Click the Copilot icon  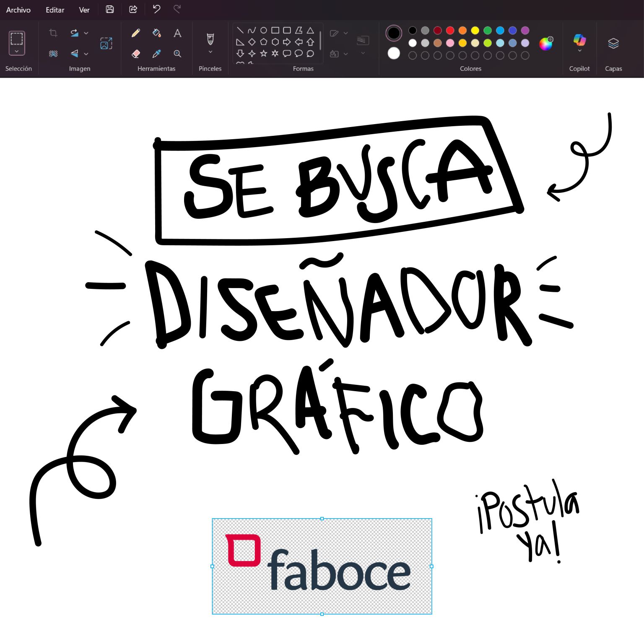(579, 39)
